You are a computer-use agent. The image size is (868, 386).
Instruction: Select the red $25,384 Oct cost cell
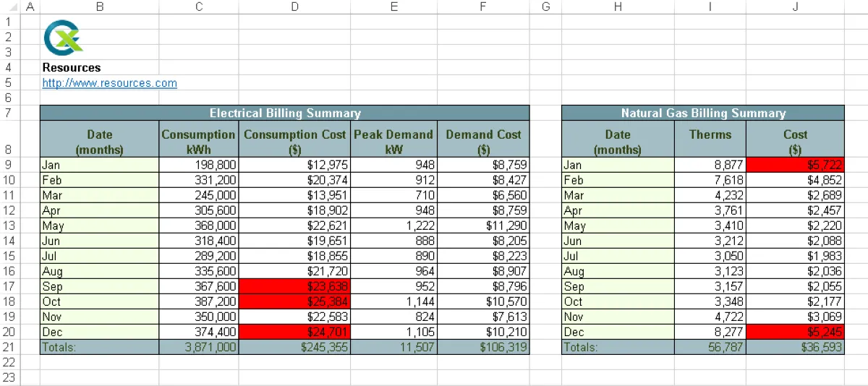(x=294, y=301)
